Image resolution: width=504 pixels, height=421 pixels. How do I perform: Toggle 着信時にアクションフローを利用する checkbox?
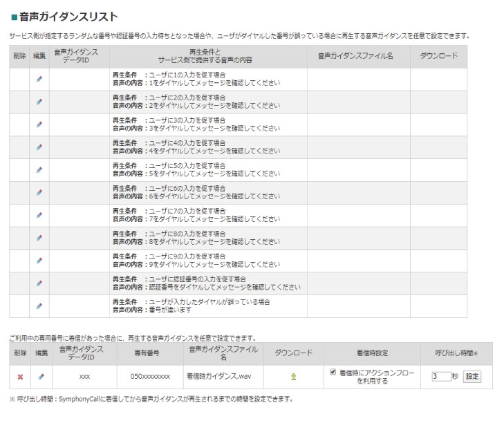click(x=333, y=372)
